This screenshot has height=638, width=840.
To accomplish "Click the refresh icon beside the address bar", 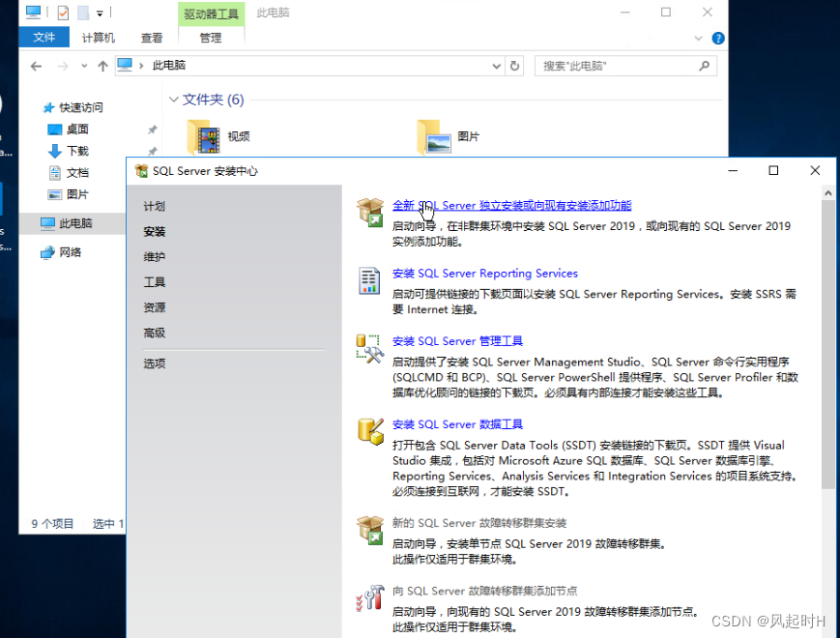I will 515,67.
